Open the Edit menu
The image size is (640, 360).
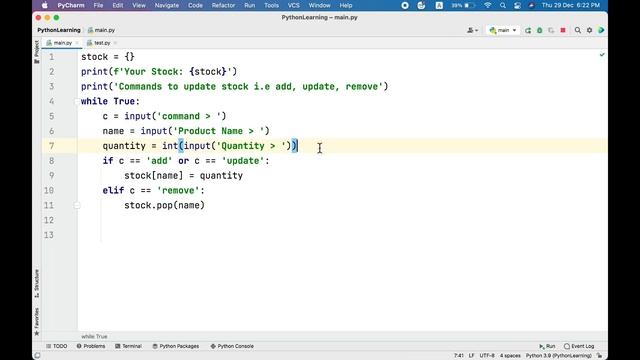118,5
